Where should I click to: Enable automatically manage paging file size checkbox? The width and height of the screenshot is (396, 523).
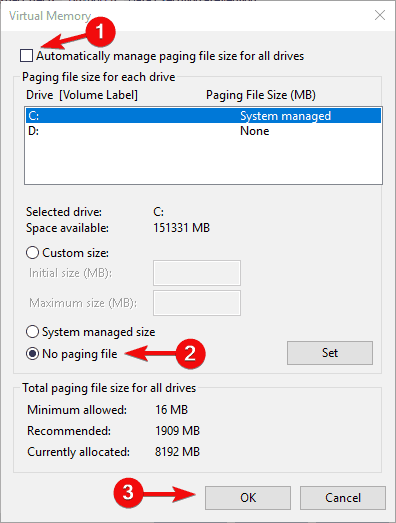click(x=26, y=55)
